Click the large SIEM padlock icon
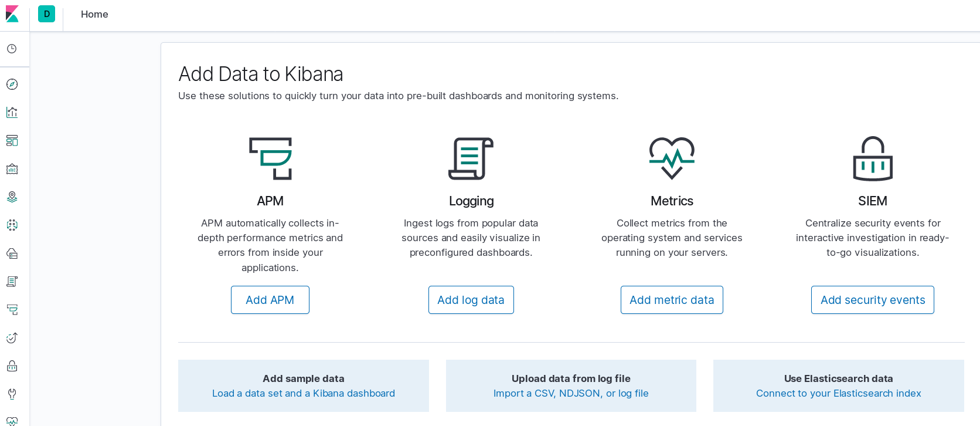This screenshot has width=980, height=426. (x=873, y=158)
